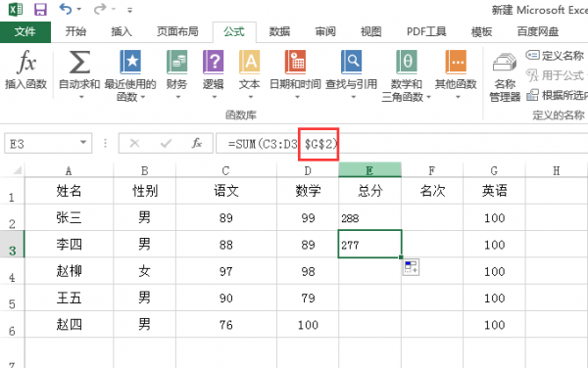Image resolution: width=588 pixels, height=368 pixels.
Task: Click the formula bar fx insert function button
Action: (197, 143)
